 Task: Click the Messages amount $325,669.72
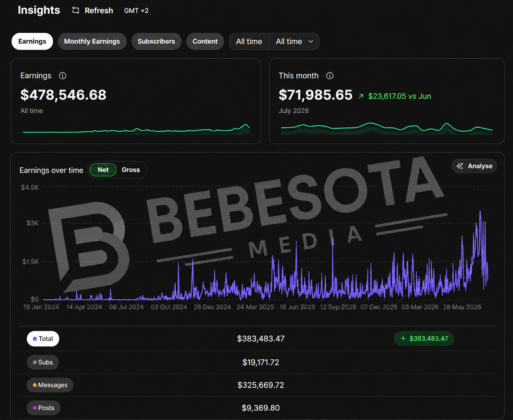pyautogui.click(x=261, y=385)
